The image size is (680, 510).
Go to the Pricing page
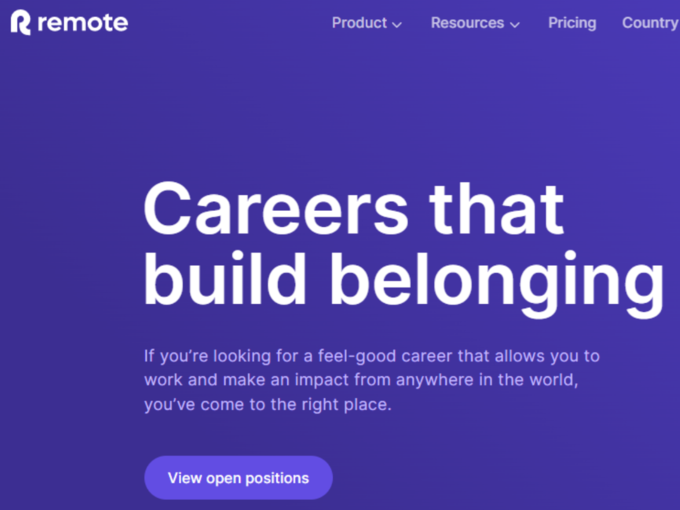click(x=572, y=23)
